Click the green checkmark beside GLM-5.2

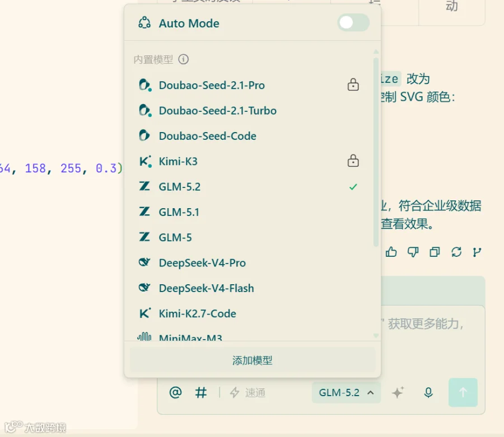click(353, 187)
